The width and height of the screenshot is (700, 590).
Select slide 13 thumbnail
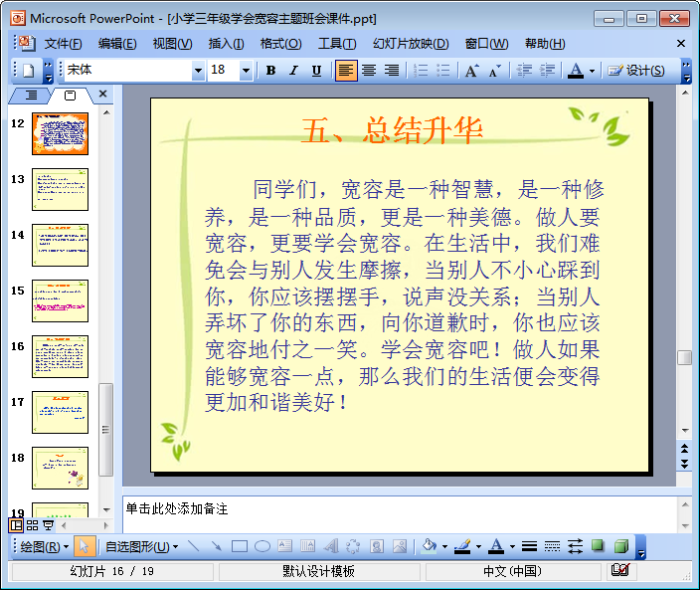pyautogui.click(x=61, y=189)
